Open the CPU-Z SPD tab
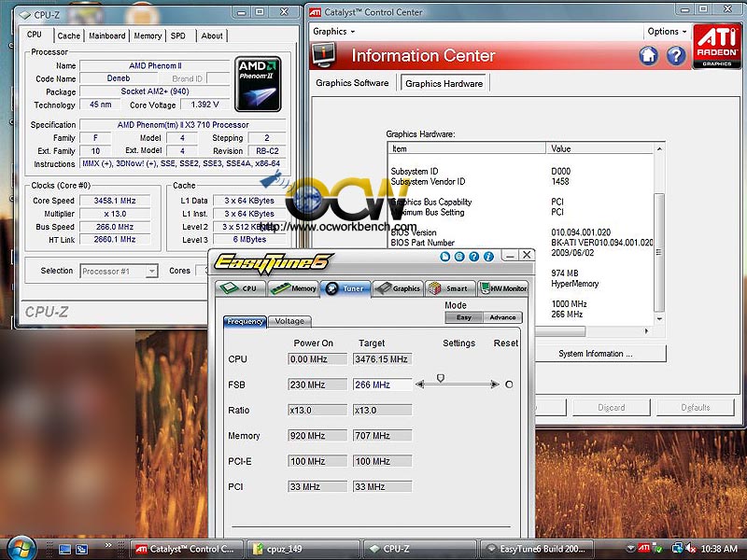 (178, 35)
